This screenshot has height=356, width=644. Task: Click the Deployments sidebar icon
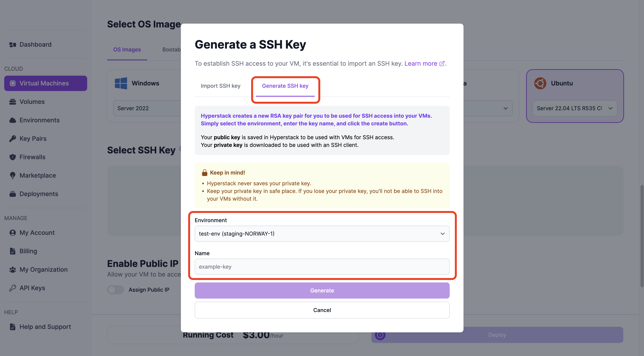click(x=12, y=194)
